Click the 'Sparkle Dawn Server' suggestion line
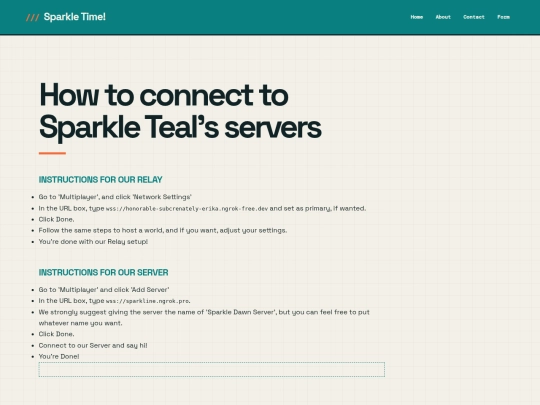The height and width of the screenshot is (405, 540). [204, 318]
